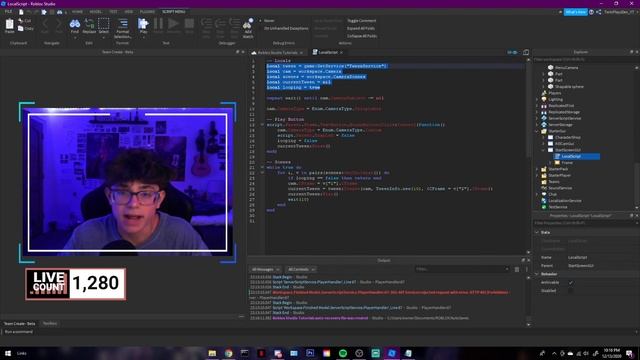The height and width of the screenshot is (360, 640).
Task: Click Expand All Folds
Action: tap(361, 29)
